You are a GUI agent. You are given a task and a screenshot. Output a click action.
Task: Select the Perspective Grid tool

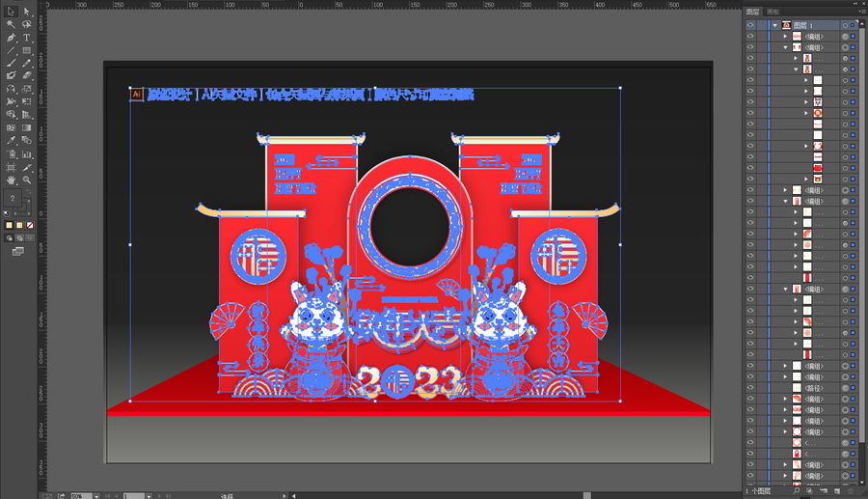coord(26,114)
